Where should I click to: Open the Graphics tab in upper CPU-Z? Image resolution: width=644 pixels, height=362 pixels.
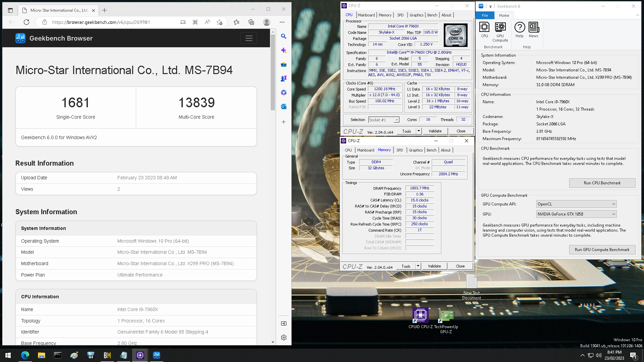tap(417, 15)
